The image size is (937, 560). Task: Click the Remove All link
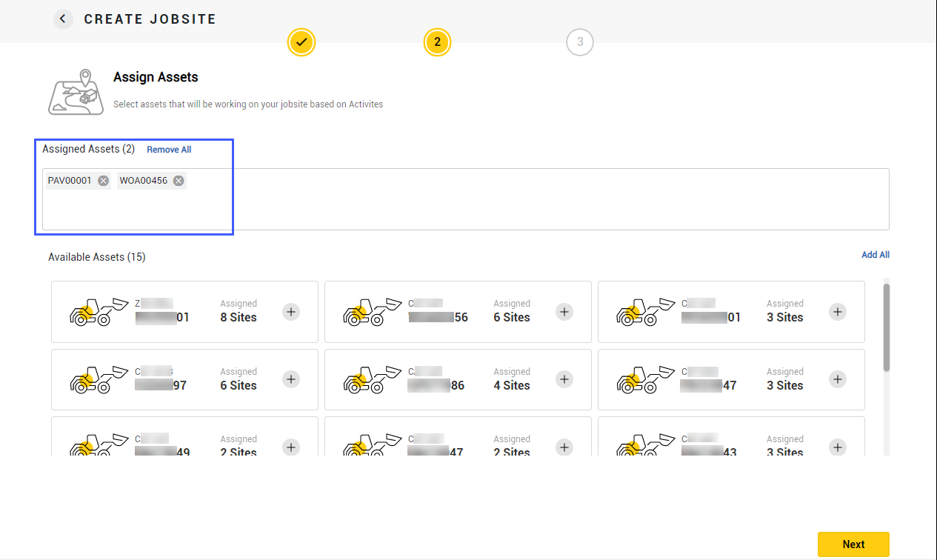pos(169,150)
